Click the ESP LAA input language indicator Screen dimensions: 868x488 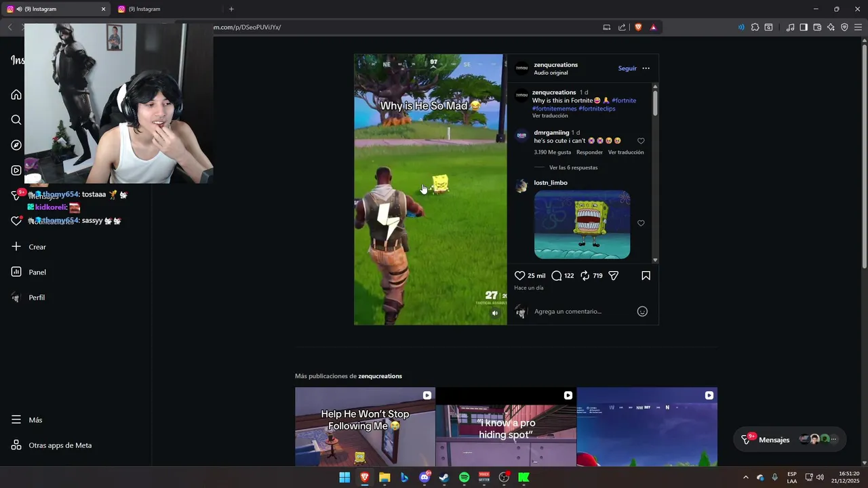click(792, 477)
